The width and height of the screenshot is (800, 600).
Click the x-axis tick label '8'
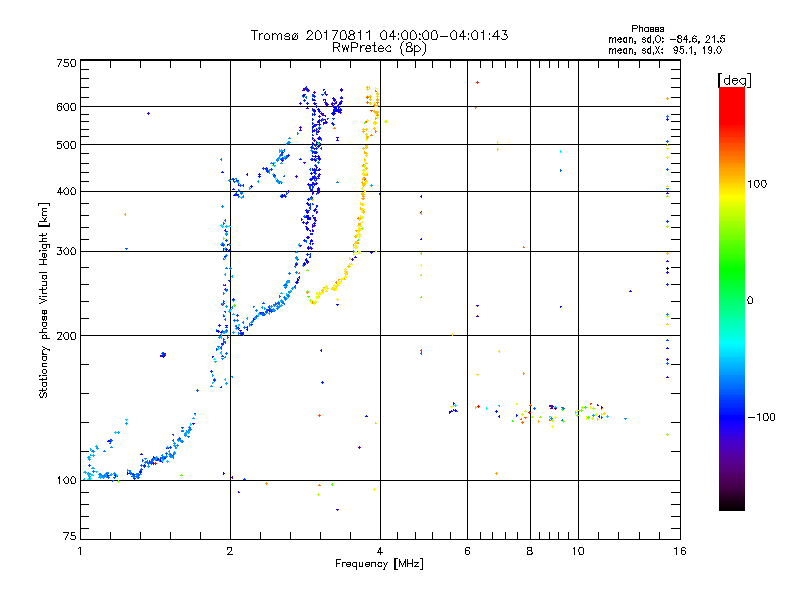(x=530, y=551)
